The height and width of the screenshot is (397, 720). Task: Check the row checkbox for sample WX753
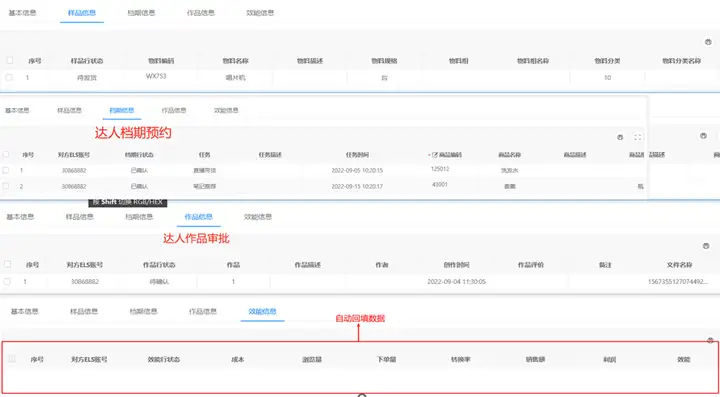(x=9, y=77)
